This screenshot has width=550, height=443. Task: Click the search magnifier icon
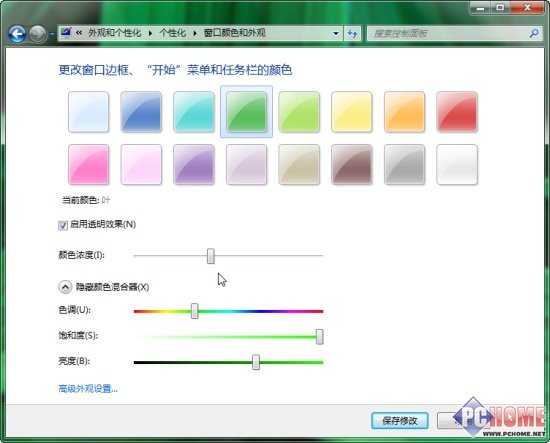tap(534, 33)
